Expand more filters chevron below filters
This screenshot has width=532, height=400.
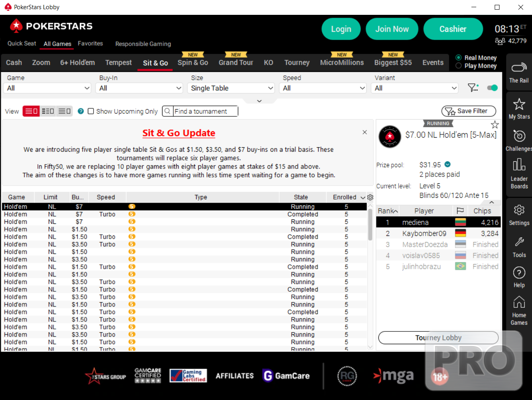(x=259, y=101)
